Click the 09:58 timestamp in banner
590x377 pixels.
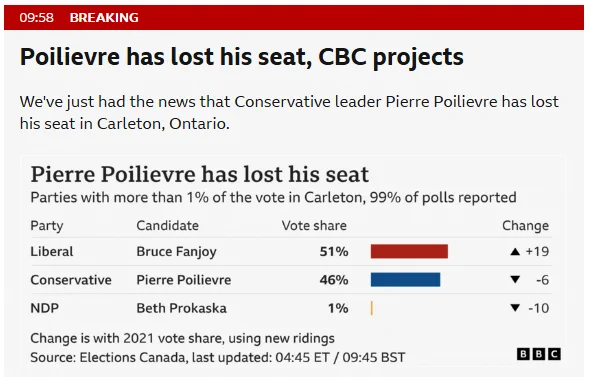click(36, 18)
